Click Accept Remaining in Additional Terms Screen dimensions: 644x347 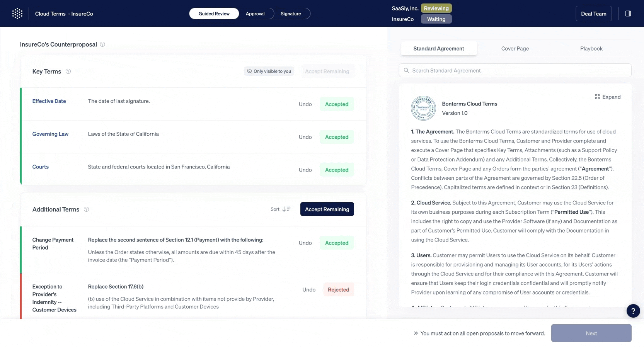click(x=327, y=209)
